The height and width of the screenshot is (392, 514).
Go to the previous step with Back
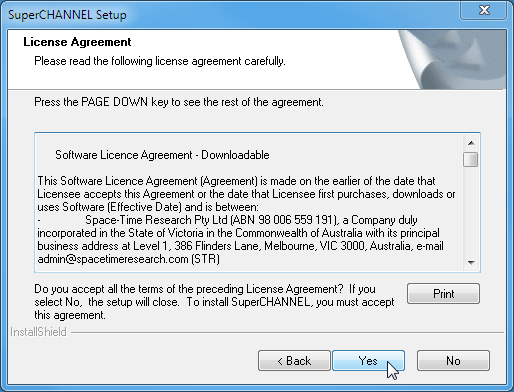click(x=294, y=360)
